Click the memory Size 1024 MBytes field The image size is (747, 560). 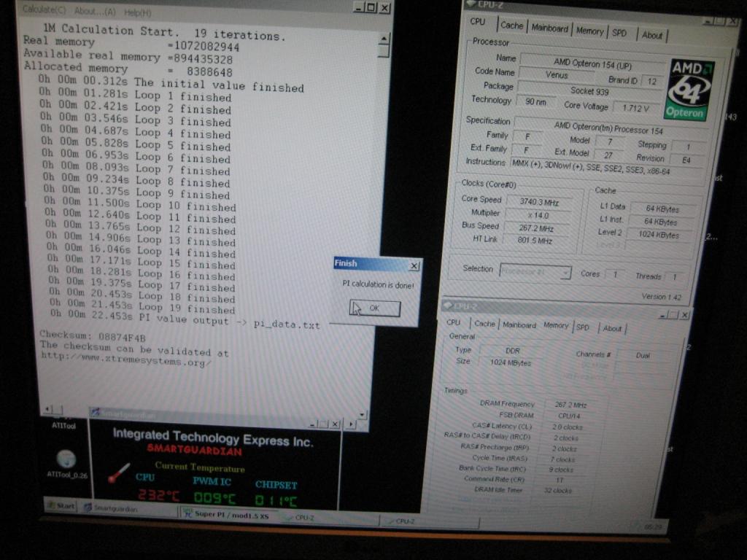point(510,362)
